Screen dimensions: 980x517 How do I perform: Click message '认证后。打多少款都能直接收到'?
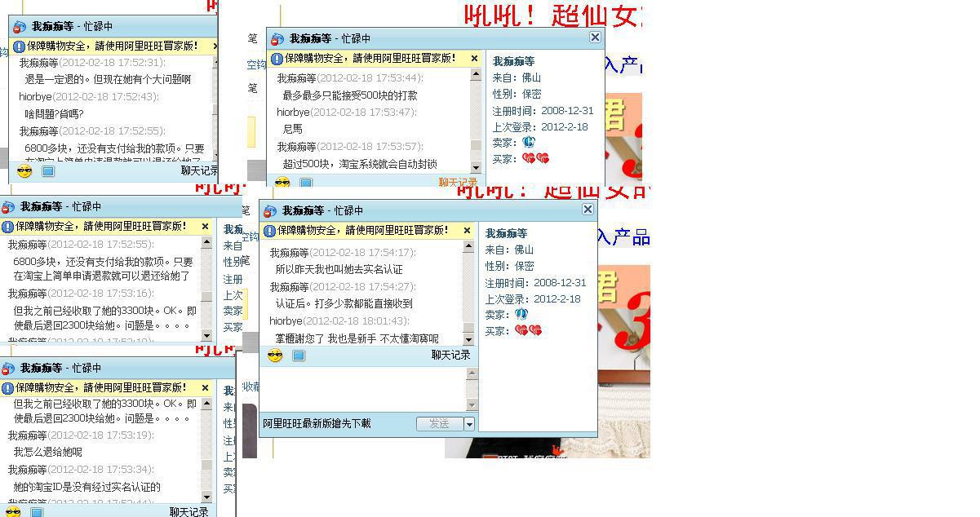click(344, 303)
